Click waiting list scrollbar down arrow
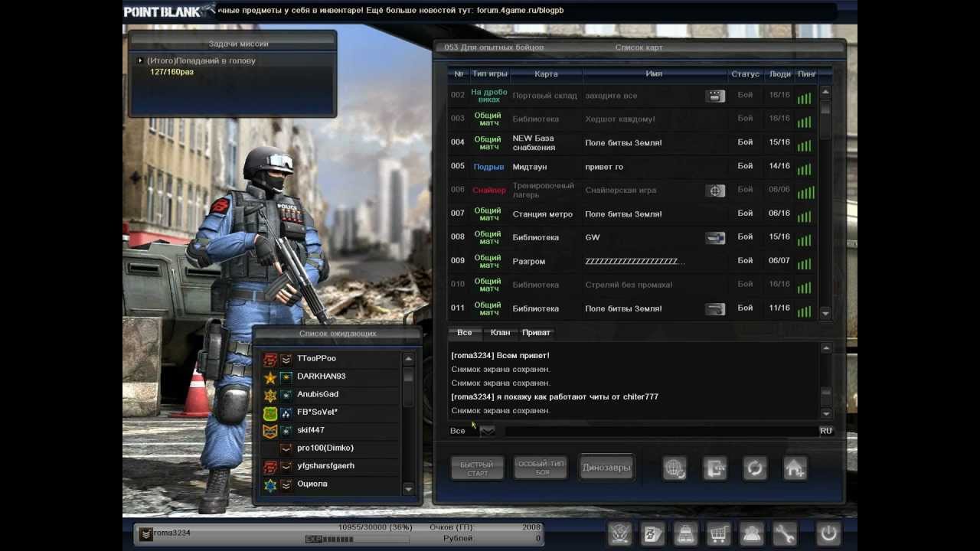Viewport: 980px width, 551px height. coord(408,489)
